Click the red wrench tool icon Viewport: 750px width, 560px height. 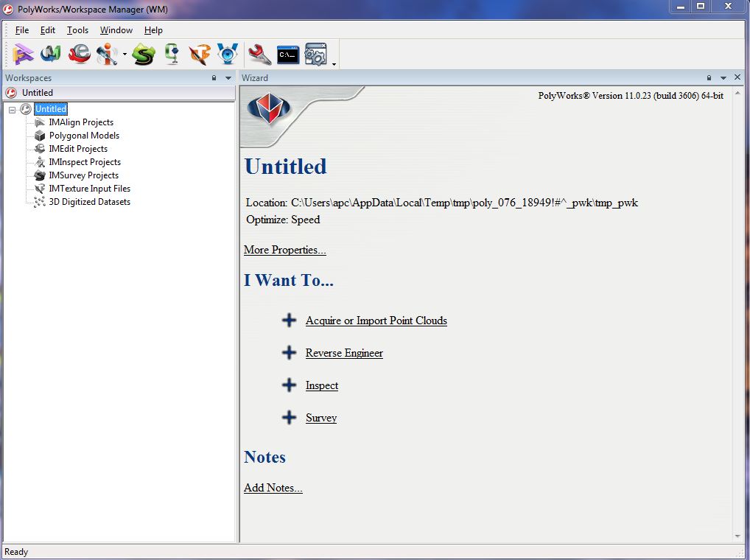tap(259, 54)
